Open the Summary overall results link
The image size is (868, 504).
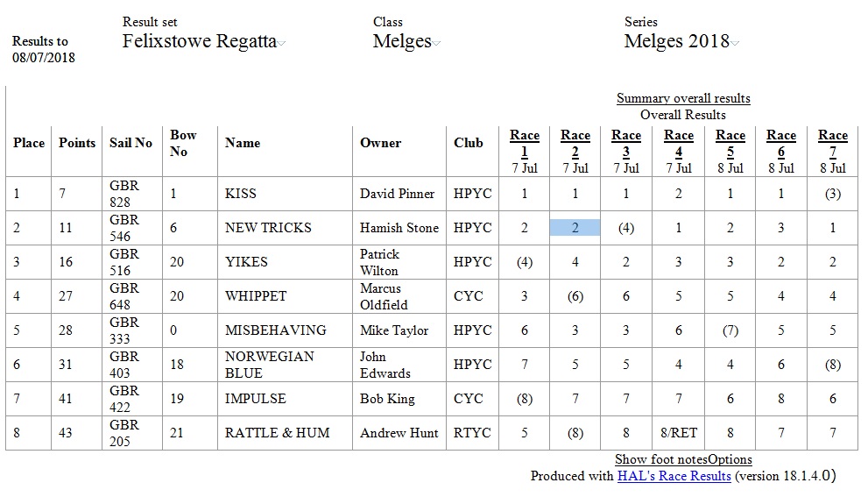click(x=683, y=98)
